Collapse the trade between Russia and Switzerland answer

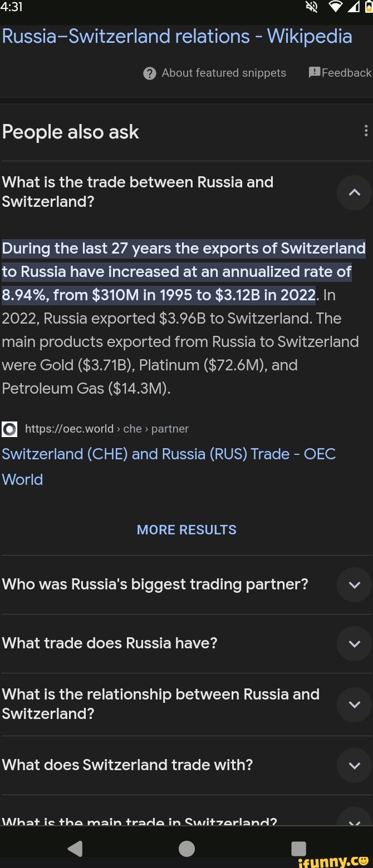[x=354, y=192]
